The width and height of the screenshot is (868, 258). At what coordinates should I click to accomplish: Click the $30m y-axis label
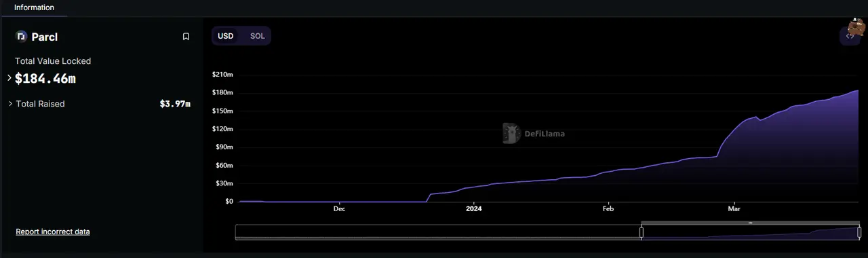(224, 183)
